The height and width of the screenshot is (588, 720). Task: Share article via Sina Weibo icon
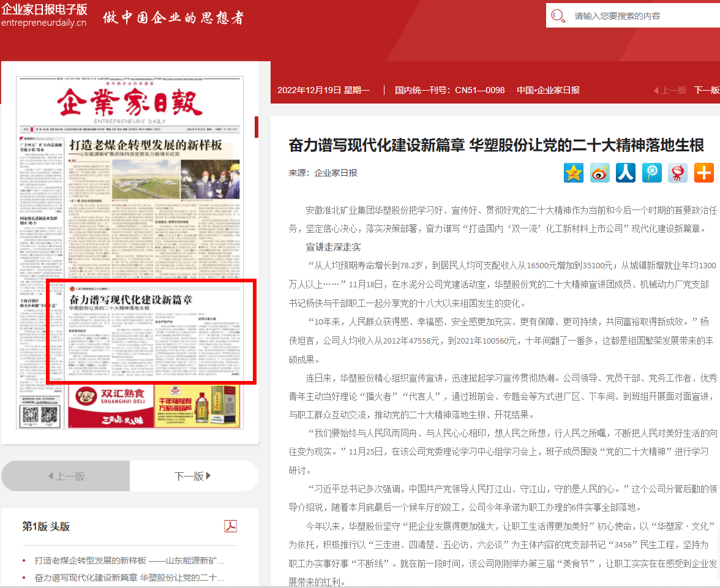pos(600,173)
